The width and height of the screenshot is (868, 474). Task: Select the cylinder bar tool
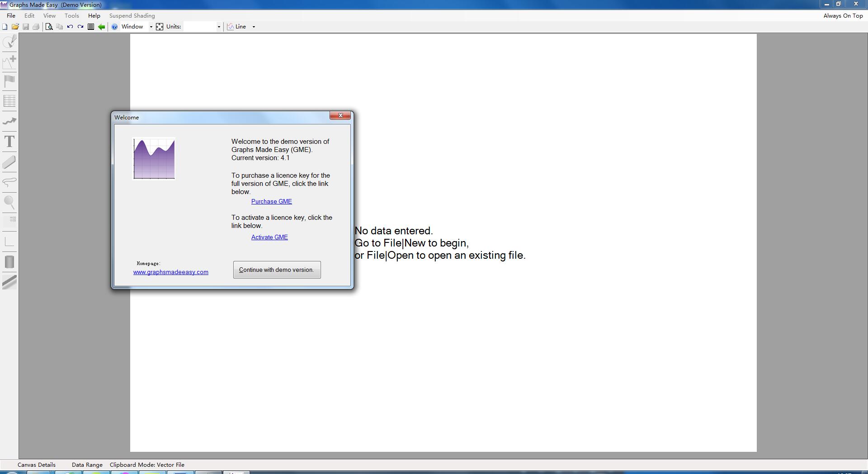tap(9, 262)
